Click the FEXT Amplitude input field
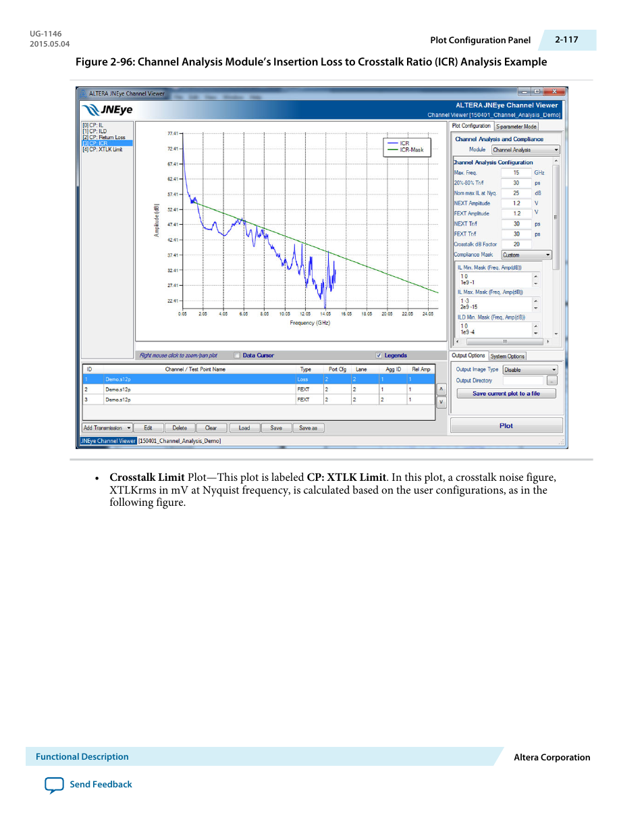 516,213
